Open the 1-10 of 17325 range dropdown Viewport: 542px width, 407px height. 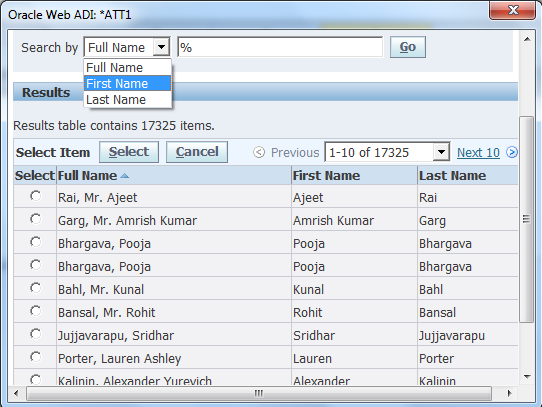click(441, 151)
